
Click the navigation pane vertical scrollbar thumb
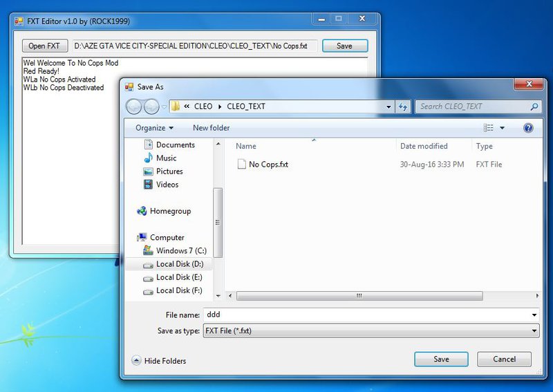coord(218,223)
